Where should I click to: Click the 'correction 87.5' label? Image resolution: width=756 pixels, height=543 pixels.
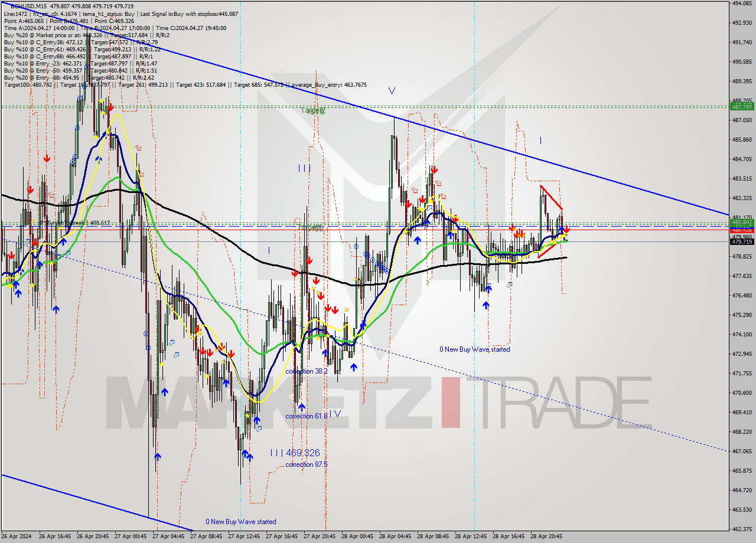(x=307, y=465)
